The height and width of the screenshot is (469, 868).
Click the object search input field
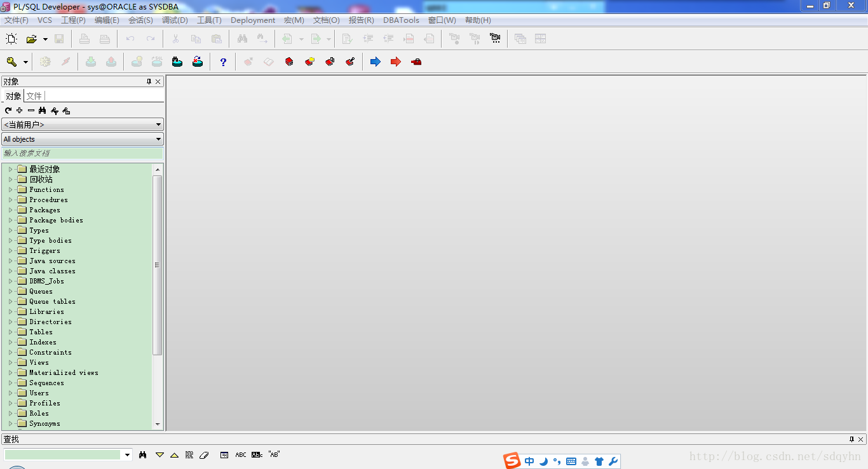[x=83, y=153]
